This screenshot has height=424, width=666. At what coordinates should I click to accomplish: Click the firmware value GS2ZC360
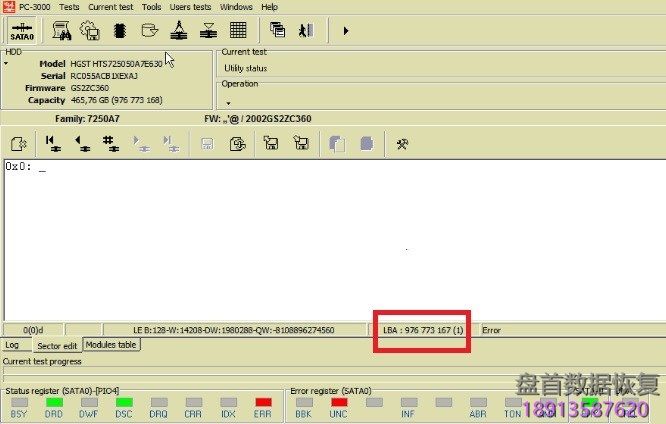pyautogui.click(x=90, y=88)
